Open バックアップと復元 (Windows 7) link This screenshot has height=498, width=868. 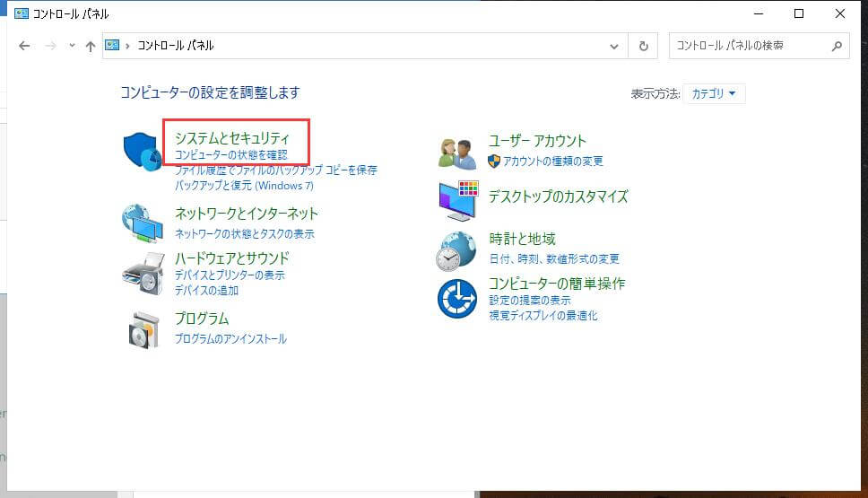[244, 186]
